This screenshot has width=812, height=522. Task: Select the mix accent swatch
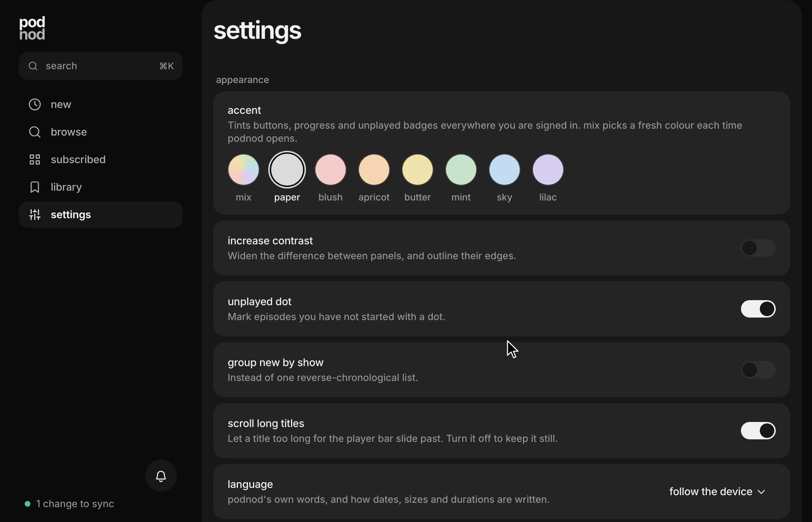click(x=244, y=170)
